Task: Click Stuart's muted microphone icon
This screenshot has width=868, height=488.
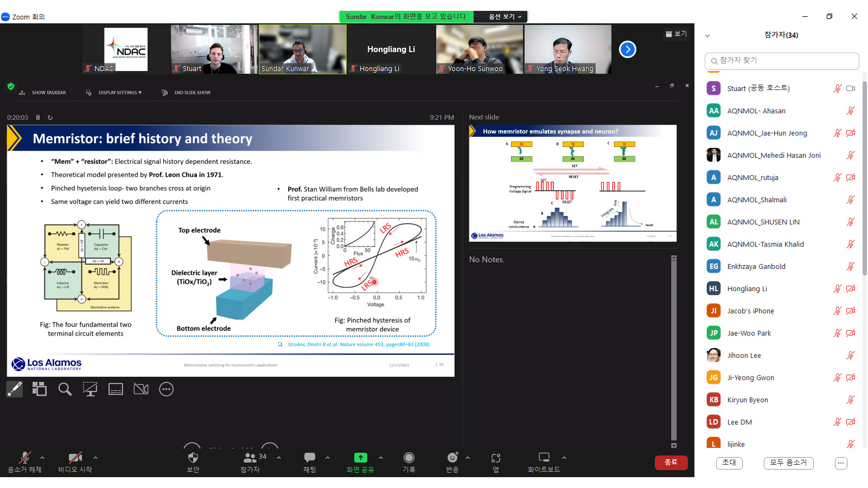Action: tap(838, 88)
